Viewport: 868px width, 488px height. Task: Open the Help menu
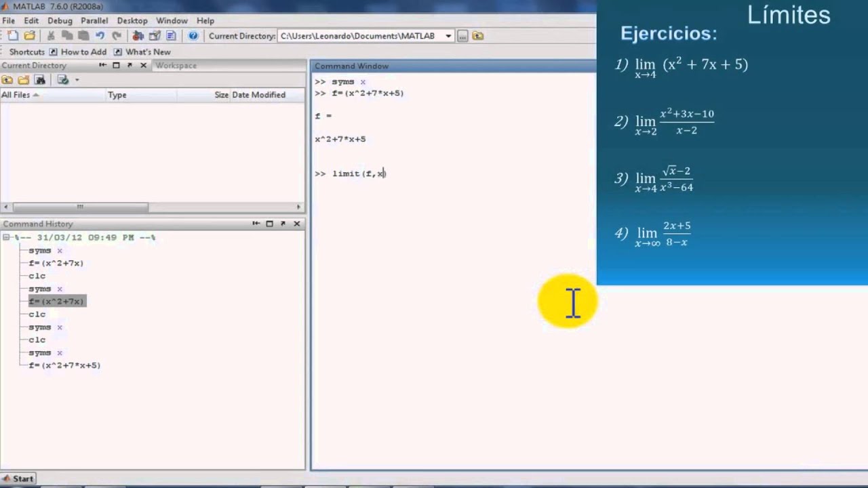coord(205,21)
